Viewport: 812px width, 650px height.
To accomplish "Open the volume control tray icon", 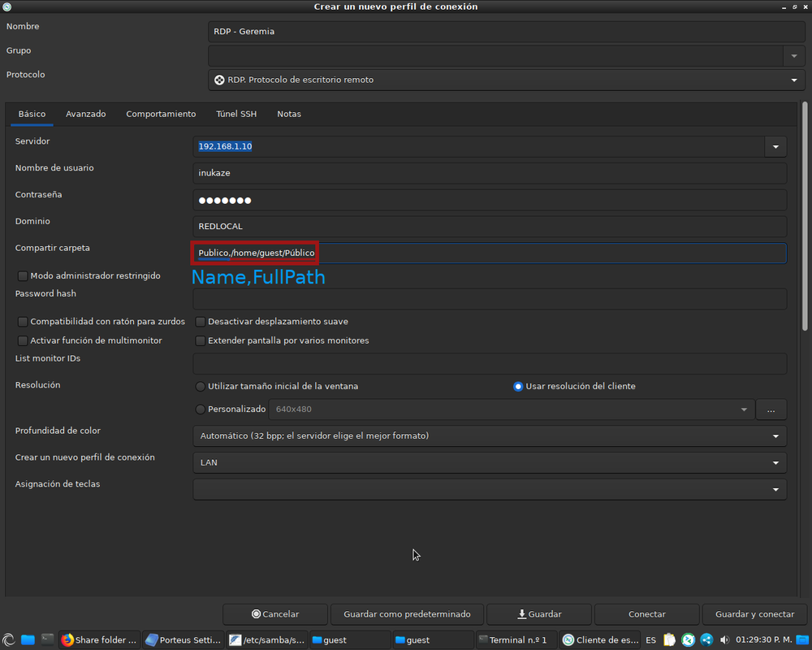I will 724,640.
